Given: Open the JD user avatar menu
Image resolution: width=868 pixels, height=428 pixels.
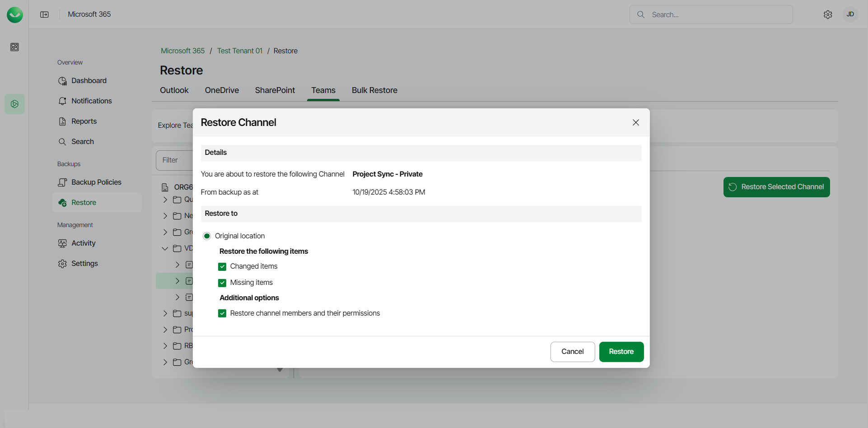Looking at the screenshot, I should coord(850,14).
